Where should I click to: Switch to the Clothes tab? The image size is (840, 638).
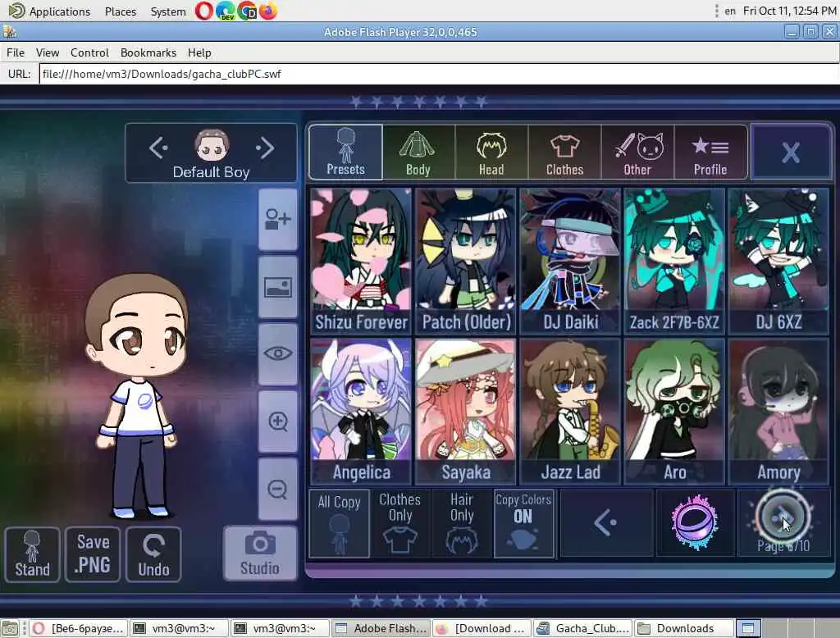[564, 153]
